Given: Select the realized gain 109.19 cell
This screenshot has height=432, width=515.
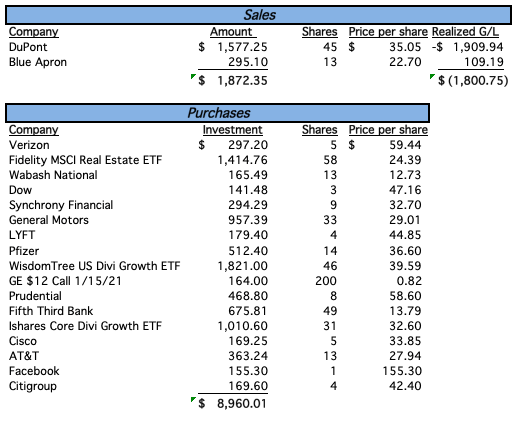Looking at the screenshot, I should [484, 62].
